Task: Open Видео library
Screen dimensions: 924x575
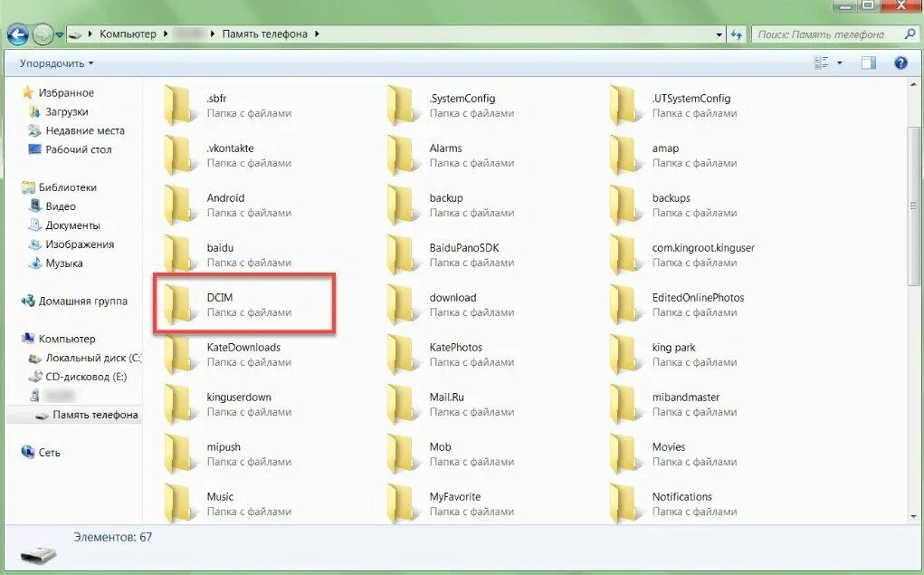Action: 60,206
